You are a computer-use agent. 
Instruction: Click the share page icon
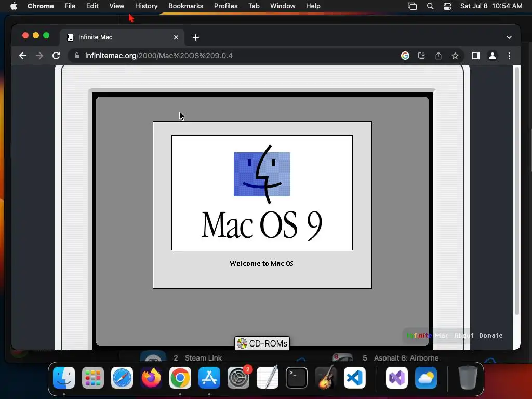(438, 56)
